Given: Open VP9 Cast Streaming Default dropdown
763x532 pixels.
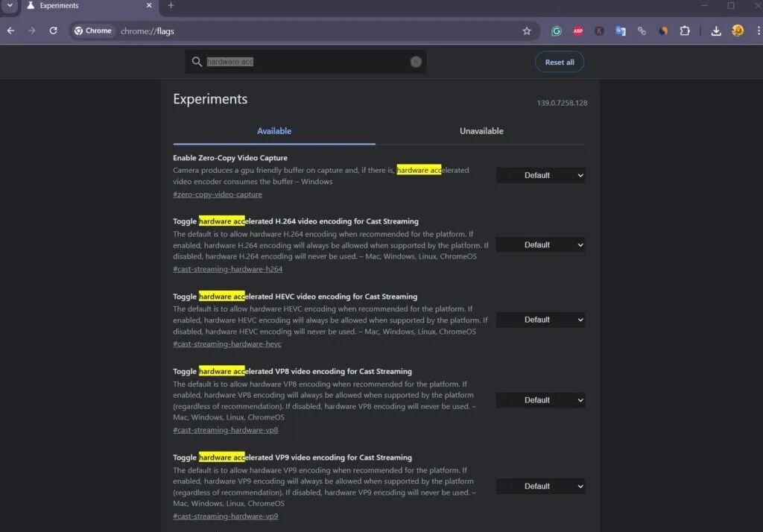Looking at the screenshot, I should point(541,487).
